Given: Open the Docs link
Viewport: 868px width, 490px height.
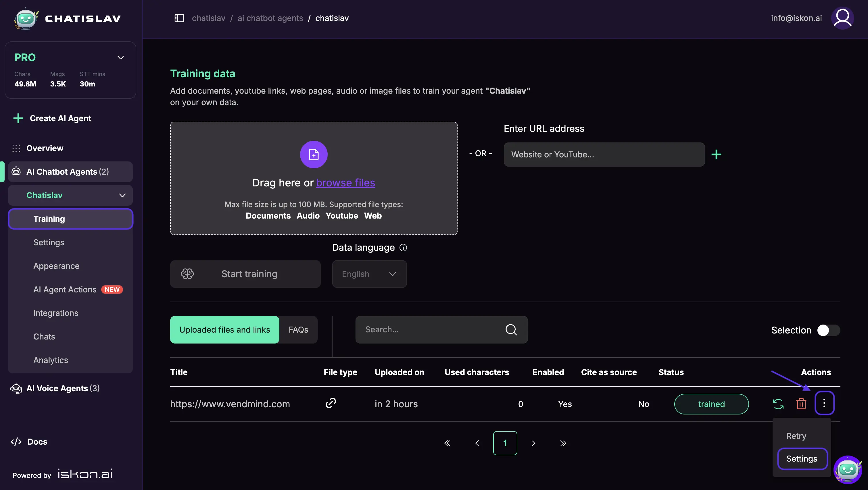Looking at the screenshot, I should [x=37, y=441].
